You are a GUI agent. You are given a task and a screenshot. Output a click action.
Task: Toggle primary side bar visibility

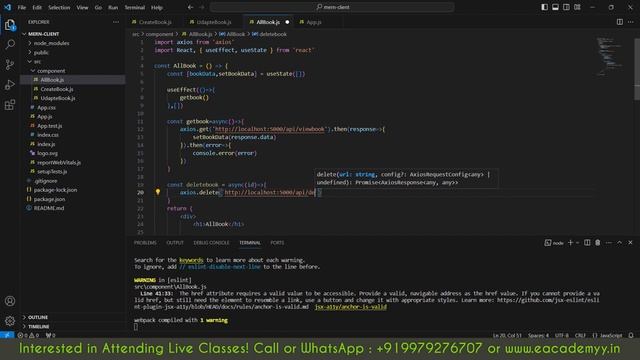[544, 7]
